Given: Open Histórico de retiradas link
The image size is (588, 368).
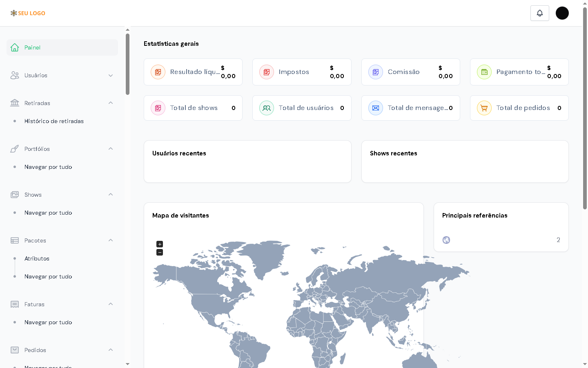Looking at the screenshot, I should 54,121.
